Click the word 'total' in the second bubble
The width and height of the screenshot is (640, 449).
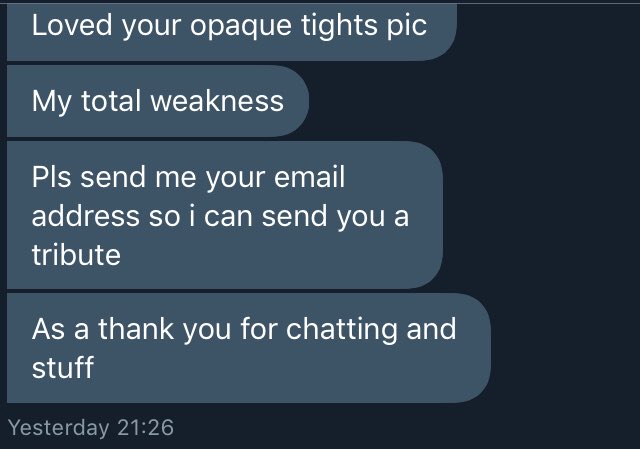coord(111,101)
